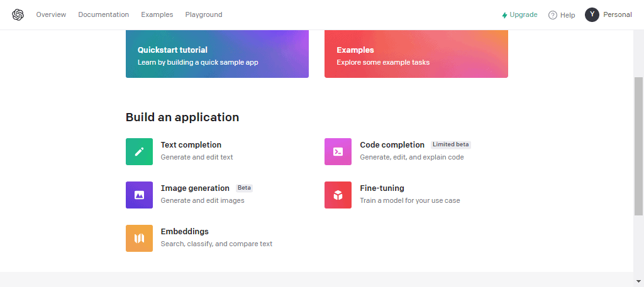Open the Playground tab

click(204, 15)
